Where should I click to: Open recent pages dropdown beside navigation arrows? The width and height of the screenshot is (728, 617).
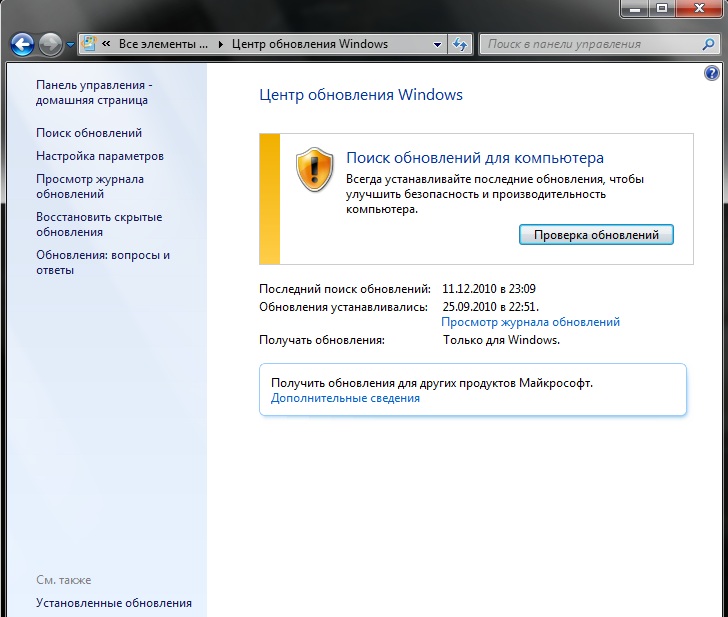coord(70,45)
